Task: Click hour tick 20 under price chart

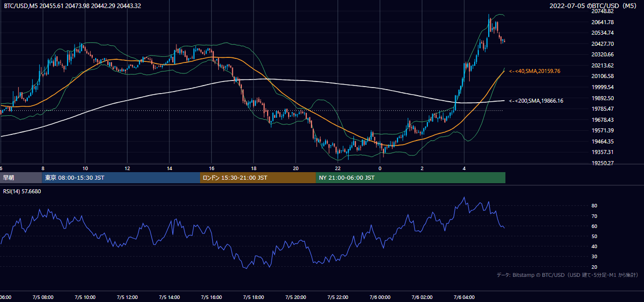Action: tap(296, 169)
